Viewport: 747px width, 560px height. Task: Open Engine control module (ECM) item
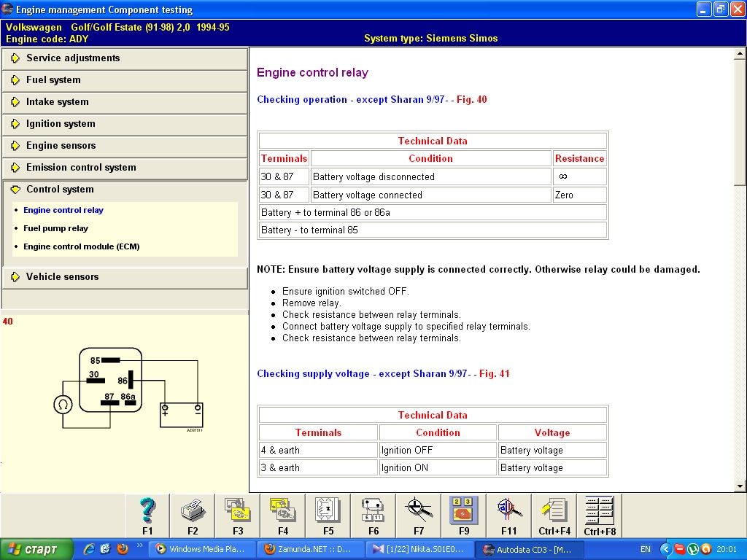pos(81,246)
